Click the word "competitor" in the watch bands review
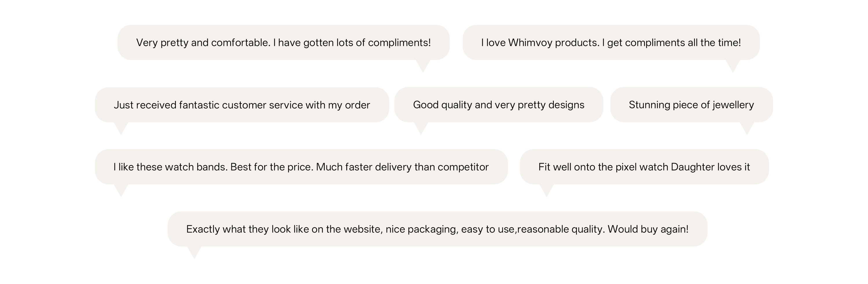The width and height of the screenshot is (868, 284). pos(463,167)
